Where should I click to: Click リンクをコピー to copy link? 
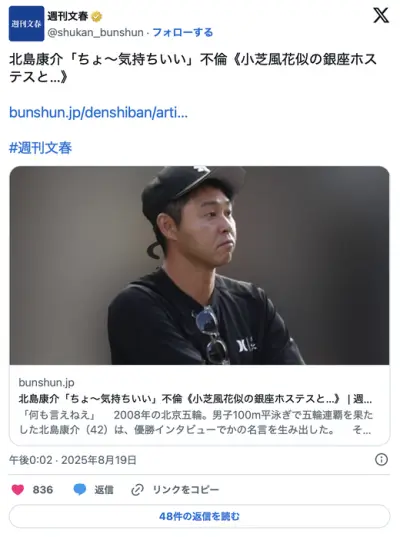click(186, 490)
